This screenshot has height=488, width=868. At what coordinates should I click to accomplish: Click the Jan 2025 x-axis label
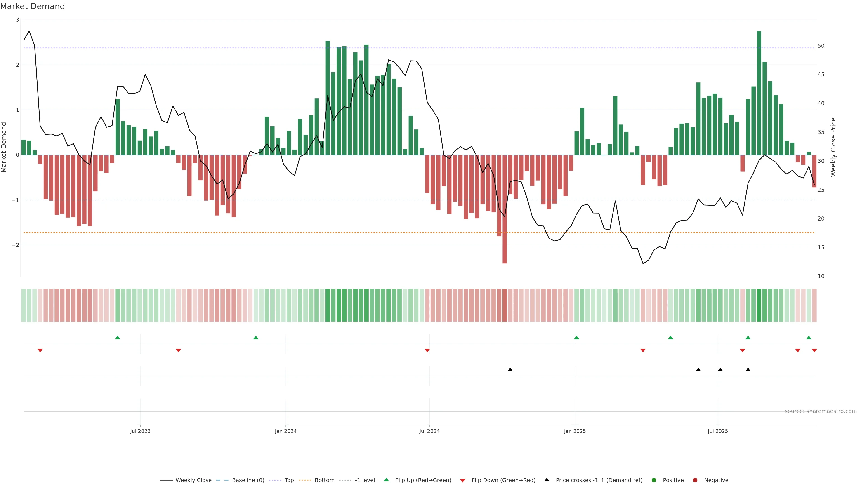(575, 431)
